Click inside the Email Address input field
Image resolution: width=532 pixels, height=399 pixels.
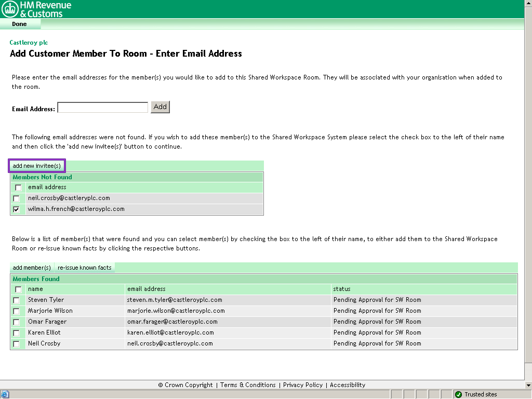pos(102,107)
